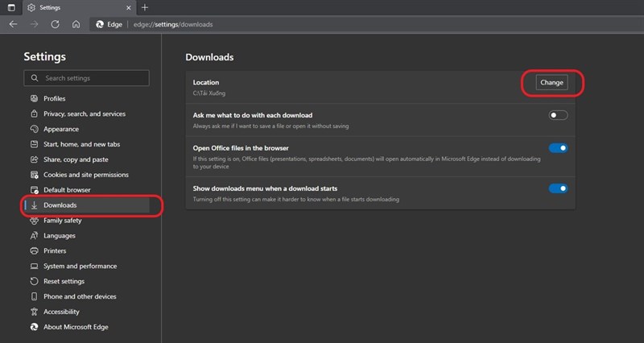Image resolution: width=644 pixels, height=343 pixels.
Task: Click the address bar URL edge://settings/downloads
Action: point(173,24)
